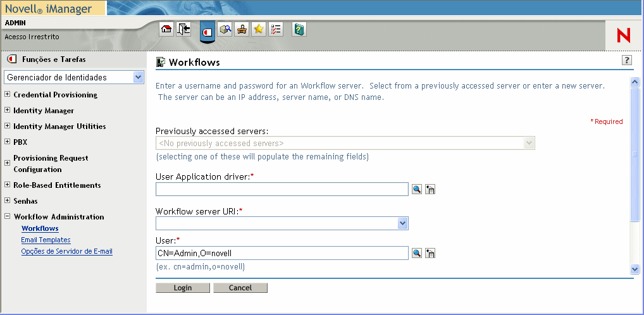This screenshot has width=644, height=315.
Task: Select the Roles and Tasks view icon
Action: click(208, 32)
